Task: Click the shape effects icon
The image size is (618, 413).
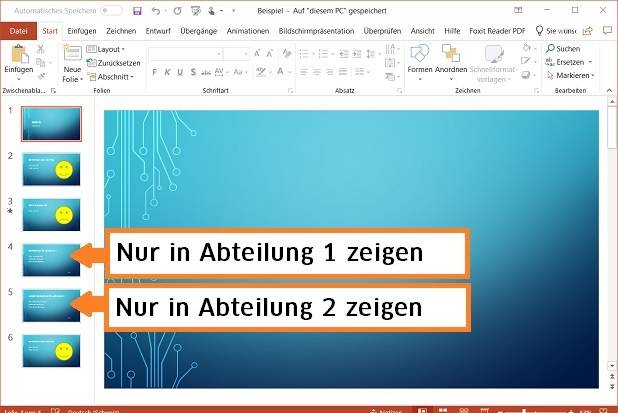Action: (x=525, y=74)
